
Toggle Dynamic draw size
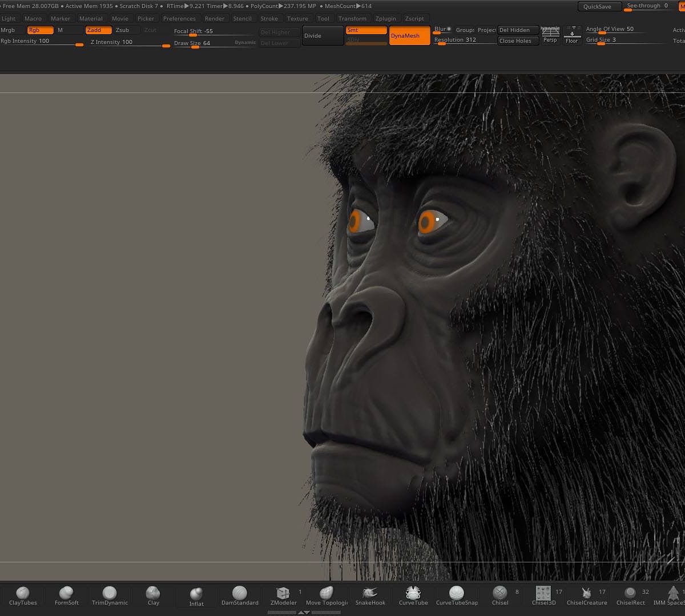[x=245, y=43]
